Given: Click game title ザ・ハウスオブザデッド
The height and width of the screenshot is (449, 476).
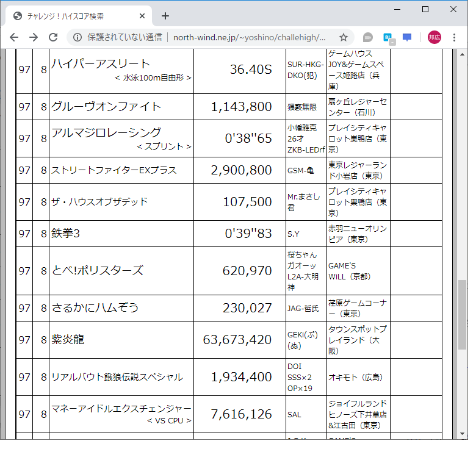Looking at the screenshot, I should click(99, 202).
